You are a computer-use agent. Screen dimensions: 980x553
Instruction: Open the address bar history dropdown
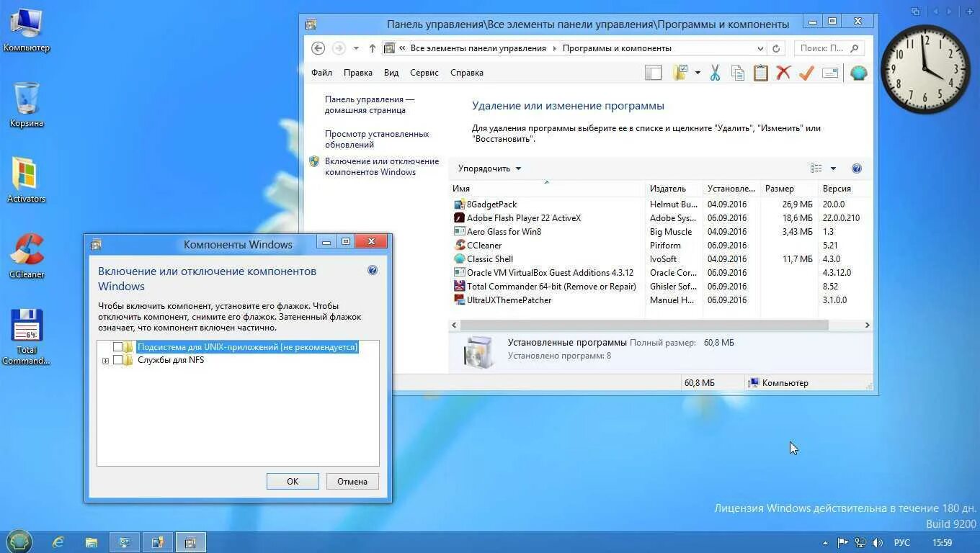coord(760,48)
